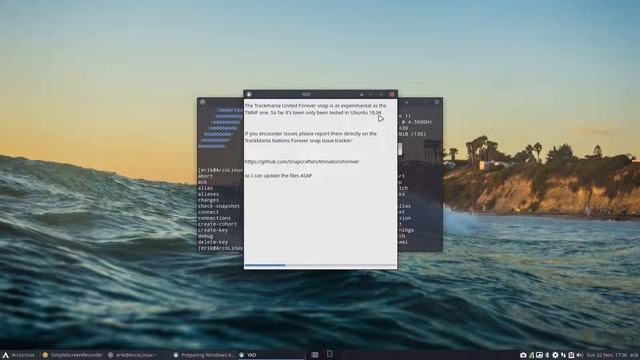Click the 'Trackmania United Forever snap' text line
640x360 pixels.
point(315,106)
